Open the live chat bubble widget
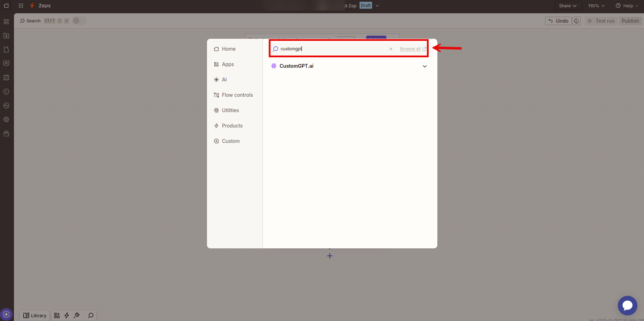644x321 pixels. (x=628, y=306)
